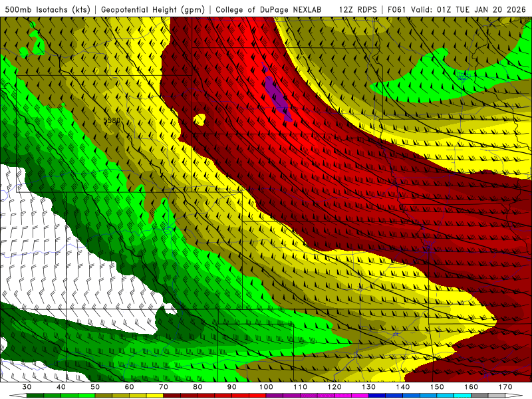532x399 pixels.
Task: Click the '110' value on the color scale
Action: [301, 387]
